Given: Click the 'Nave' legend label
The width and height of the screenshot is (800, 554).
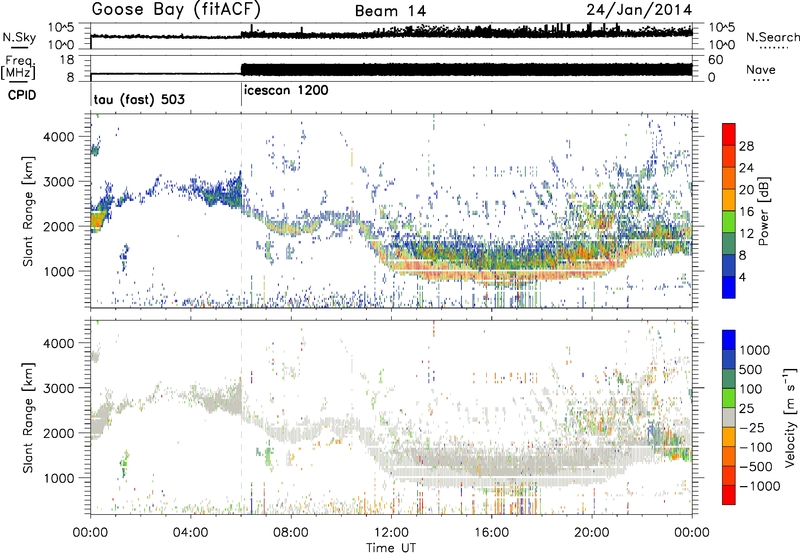Looking at the screenshot, I should [x=760, y=69].
